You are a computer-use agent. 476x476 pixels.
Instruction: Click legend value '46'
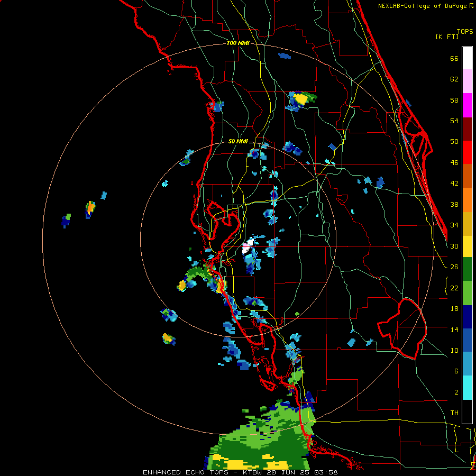coord(454,163)
